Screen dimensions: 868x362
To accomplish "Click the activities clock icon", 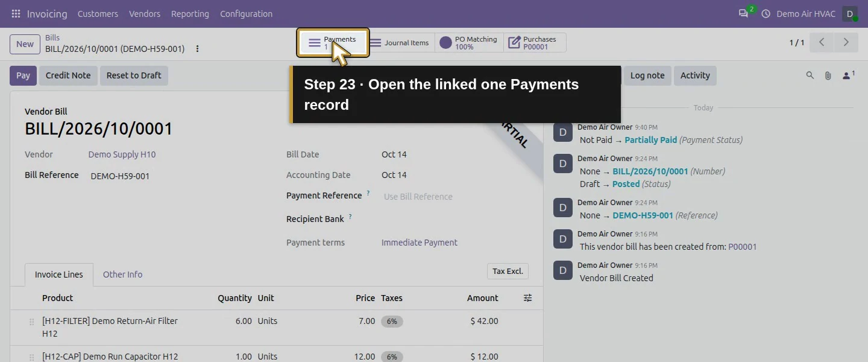I will coord(766,13).
